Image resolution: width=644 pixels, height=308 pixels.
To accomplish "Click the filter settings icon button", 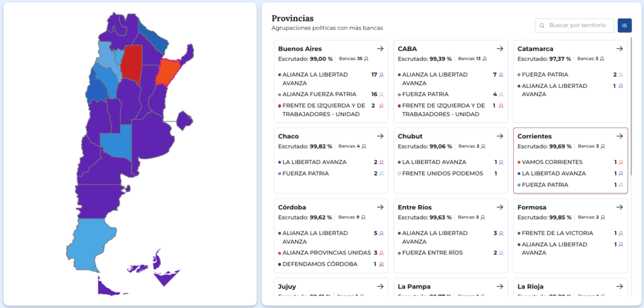I will [x=625, y=25].
